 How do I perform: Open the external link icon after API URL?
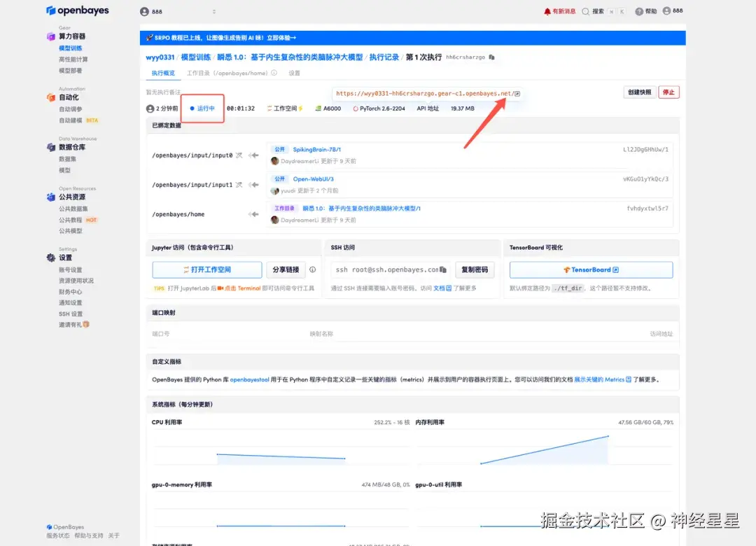[517, 94]
